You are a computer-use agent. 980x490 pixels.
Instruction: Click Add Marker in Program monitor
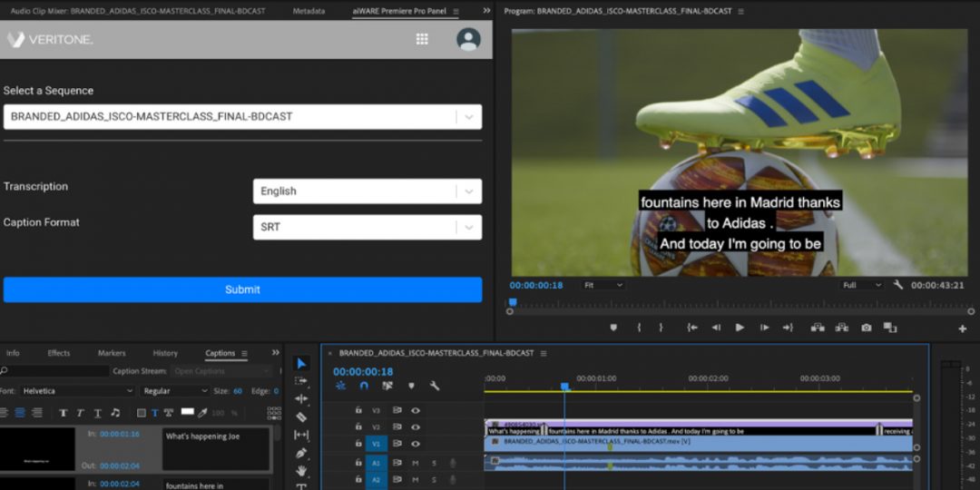point(613,328)
